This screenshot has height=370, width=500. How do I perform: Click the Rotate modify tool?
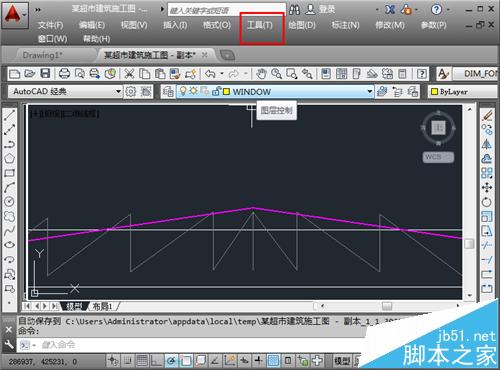click(487, 202)
